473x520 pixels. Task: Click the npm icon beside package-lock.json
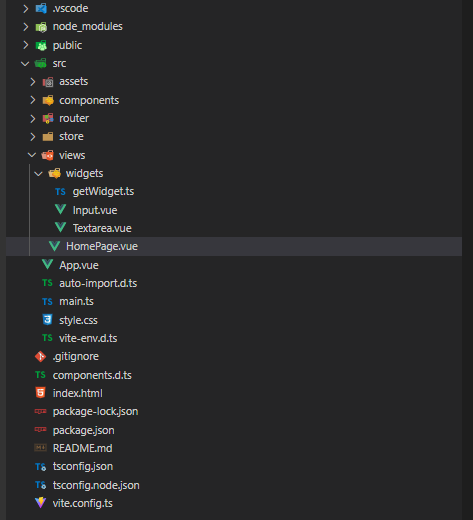tap(41, 412)
